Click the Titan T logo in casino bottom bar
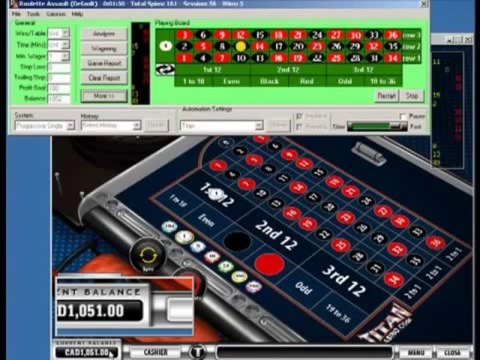 198,352
